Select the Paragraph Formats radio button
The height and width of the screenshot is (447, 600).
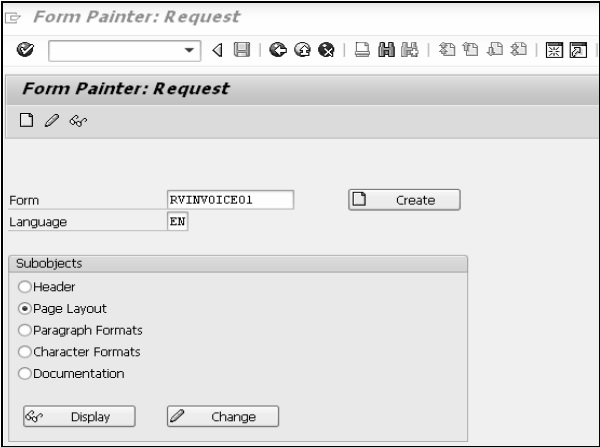[24, 330]
